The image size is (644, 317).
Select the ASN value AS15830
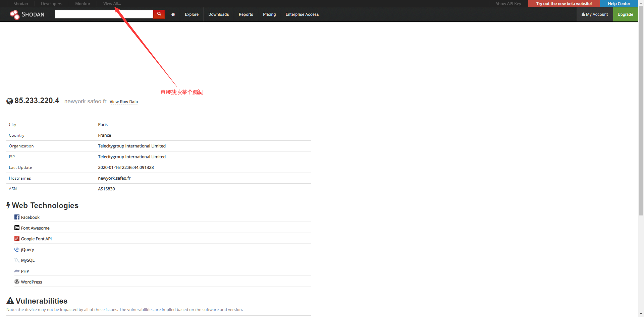pyautogui.click(x=106, y=189)
